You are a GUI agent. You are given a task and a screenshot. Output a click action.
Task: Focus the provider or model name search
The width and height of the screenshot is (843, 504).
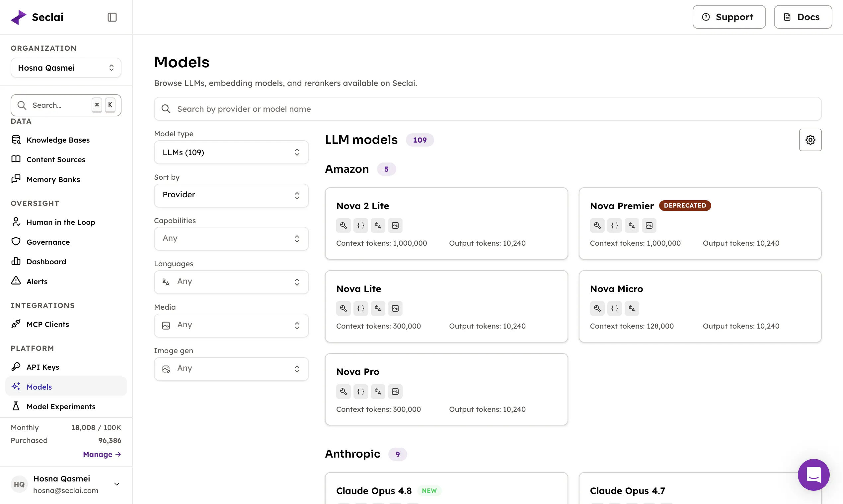coord(488,109)
